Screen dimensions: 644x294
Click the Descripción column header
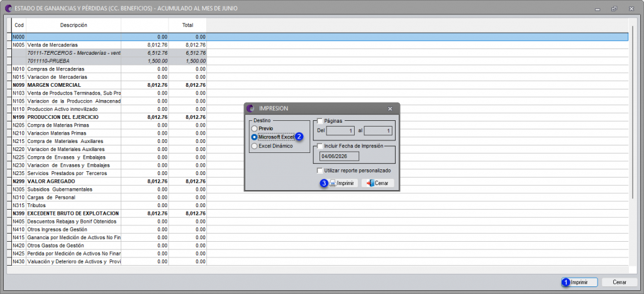click(x=74, y=25)
